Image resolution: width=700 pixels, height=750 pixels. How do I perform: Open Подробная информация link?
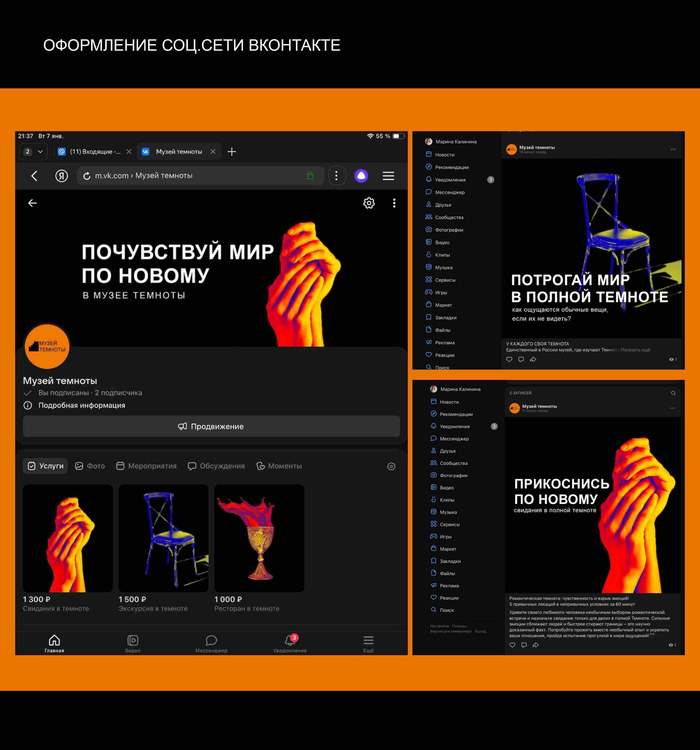81,405
